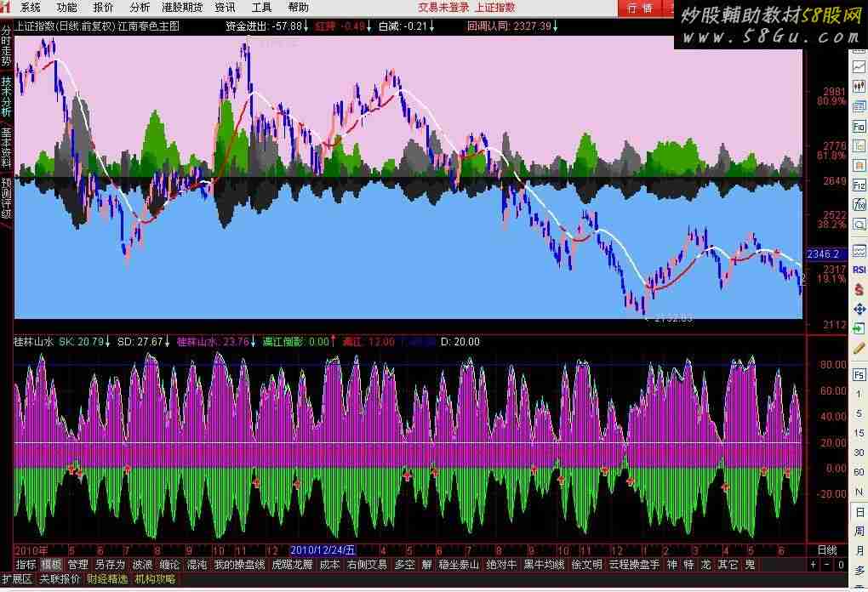Select the N custom period

(x=859, y=492)
